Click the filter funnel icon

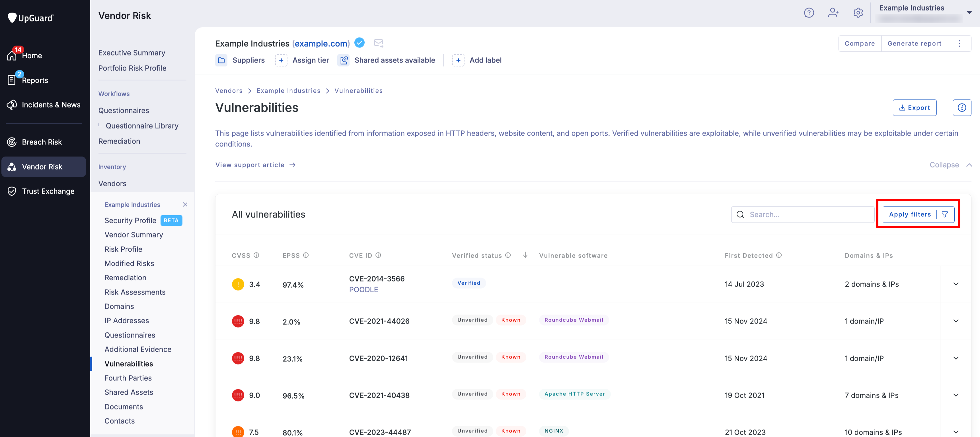[x=945, y=214]
